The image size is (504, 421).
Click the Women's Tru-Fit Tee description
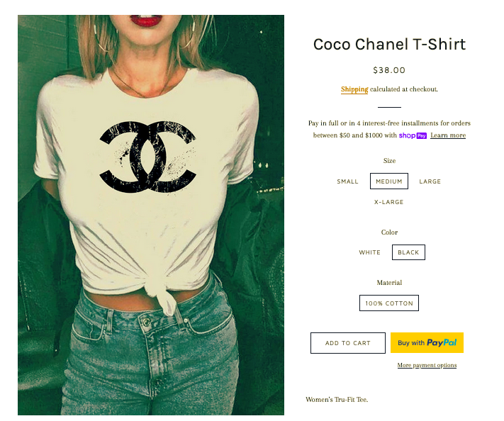tap(337, 400)
